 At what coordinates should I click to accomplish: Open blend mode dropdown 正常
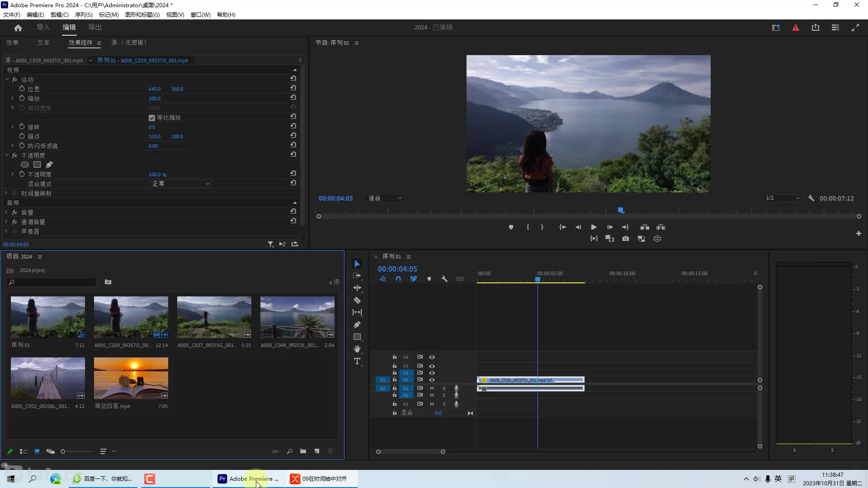click(x=180, y=184)
